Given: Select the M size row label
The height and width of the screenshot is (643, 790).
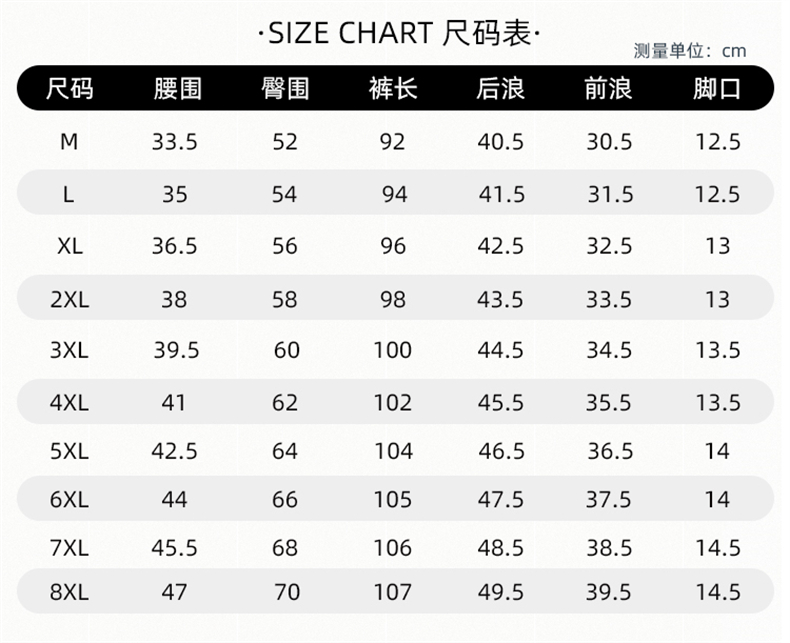Looking at the screenshot, I should coord(69,142).
